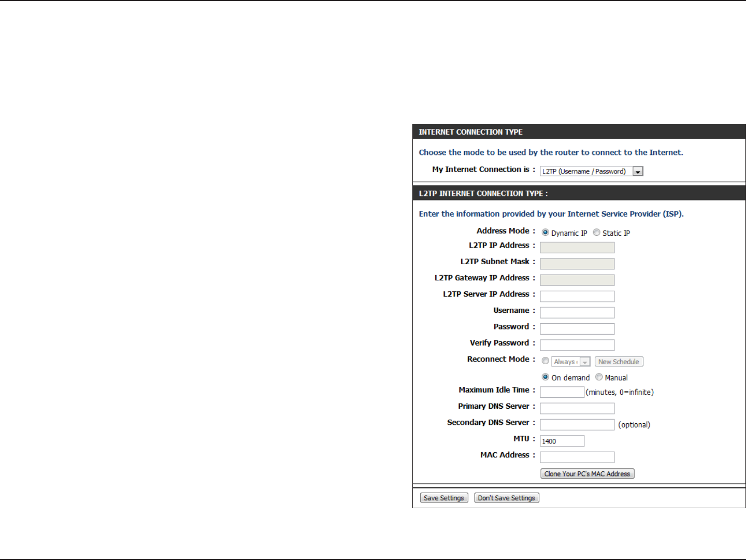The height and width of the screenshot is (560, 746).
Task: Select On demand reconnect mode
Action: point(545,377)
